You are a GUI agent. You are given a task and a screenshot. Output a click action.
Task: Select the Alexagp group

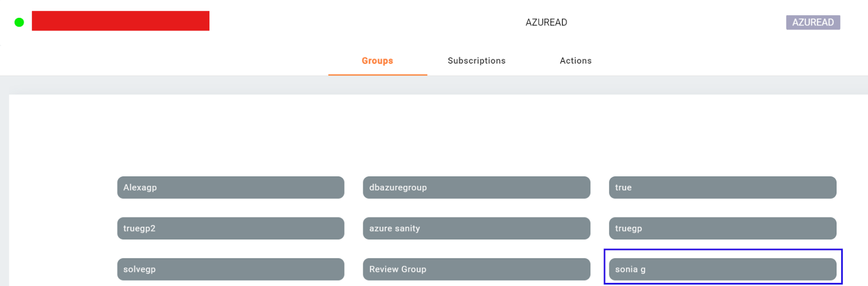point(231,187)
